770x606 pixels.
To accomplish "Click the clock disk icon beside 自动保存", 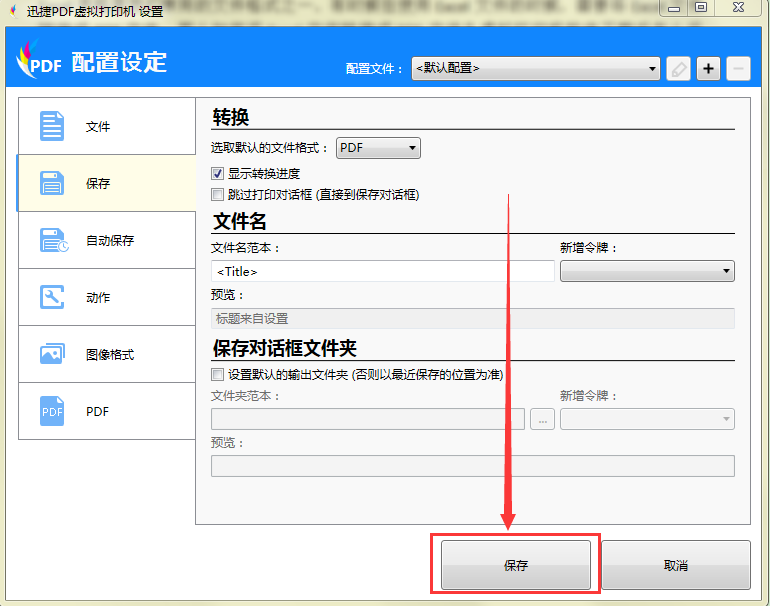I will click(54, 240).
